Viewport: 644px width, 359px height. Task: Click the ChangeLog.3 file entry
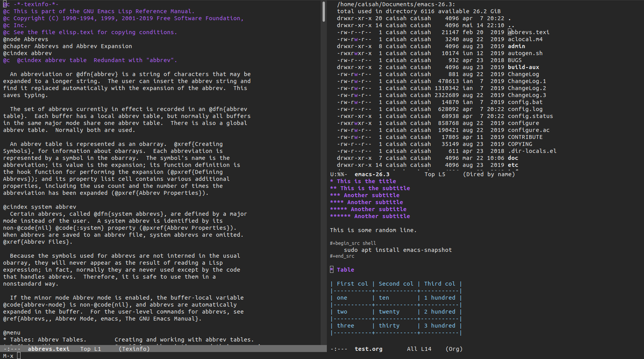point(527,95)
